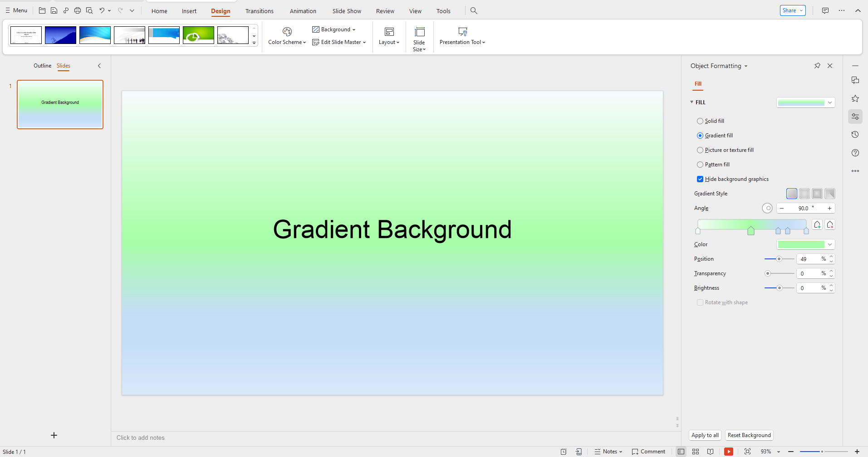The width and height of the screenshot is (868, 457).
Task: Switch to the Transitions tab
Action: point(259,11)
